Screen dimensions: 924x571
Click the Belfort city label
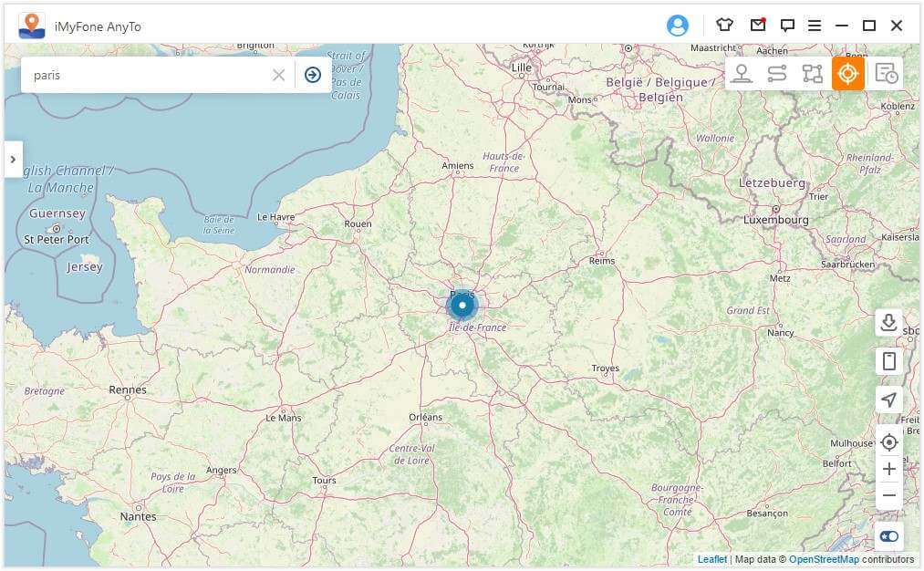(x=836, y=463)
